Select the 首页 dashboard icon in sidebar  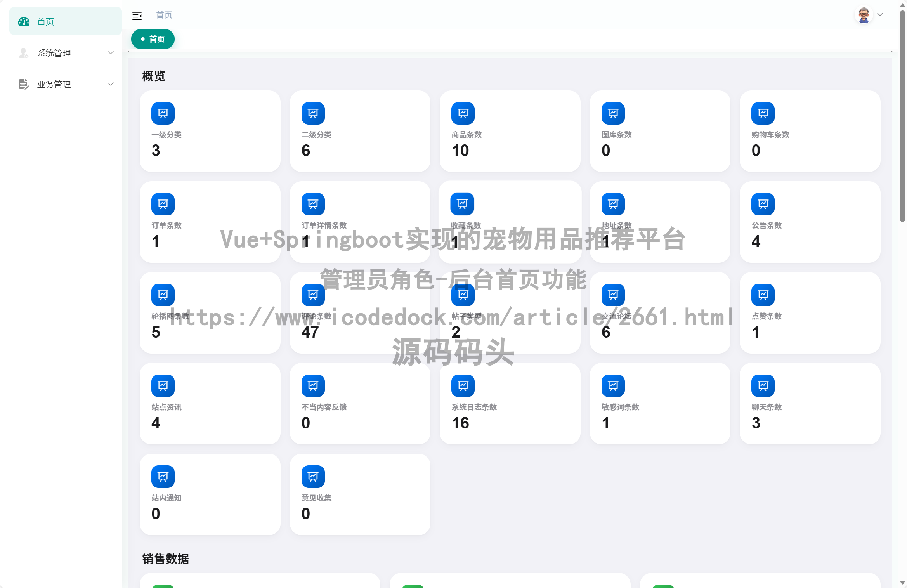tap(24, 22)
